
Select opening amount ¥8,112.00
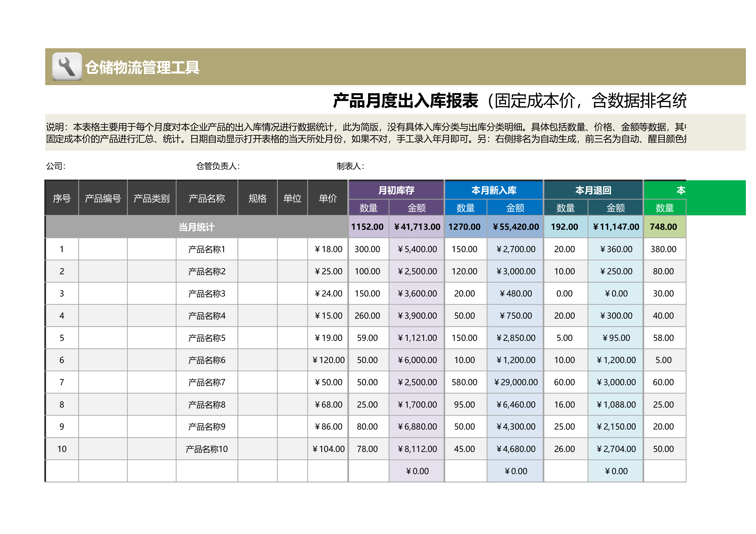tap(417, 449)
